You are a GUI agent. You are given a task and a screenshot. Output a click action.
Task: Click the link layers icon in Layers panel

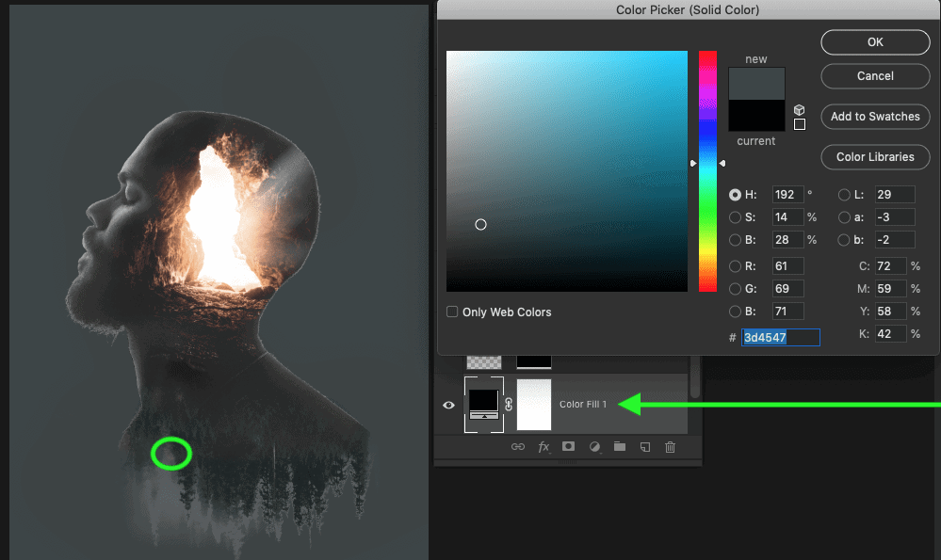[517, 447]
